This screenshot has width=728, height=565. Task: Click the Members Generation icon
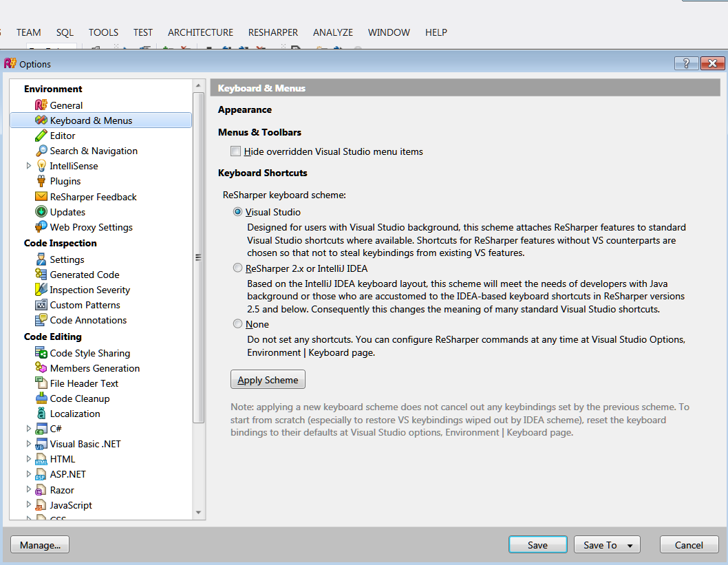pyautogui.click(x=41, y=367)
